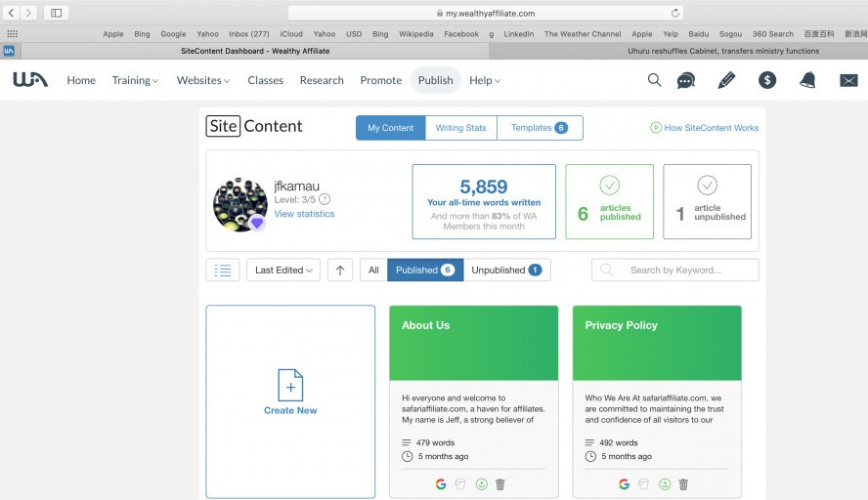This screenshot has height=500, width=868.
Task: Open the Privacy Policy article card header
Action: (657, 343)
